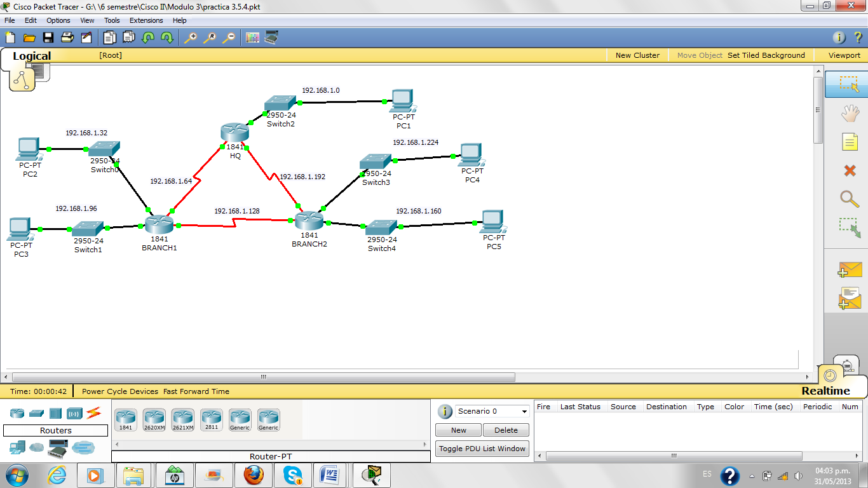Click the Delete scenario button
868x488 pixels.
[506, 430]
